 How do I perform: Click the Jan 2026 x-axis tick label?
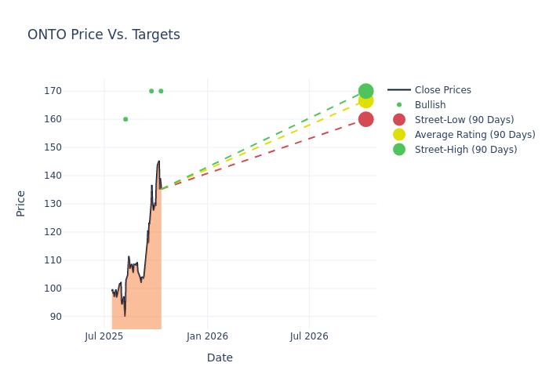(207, 336)
